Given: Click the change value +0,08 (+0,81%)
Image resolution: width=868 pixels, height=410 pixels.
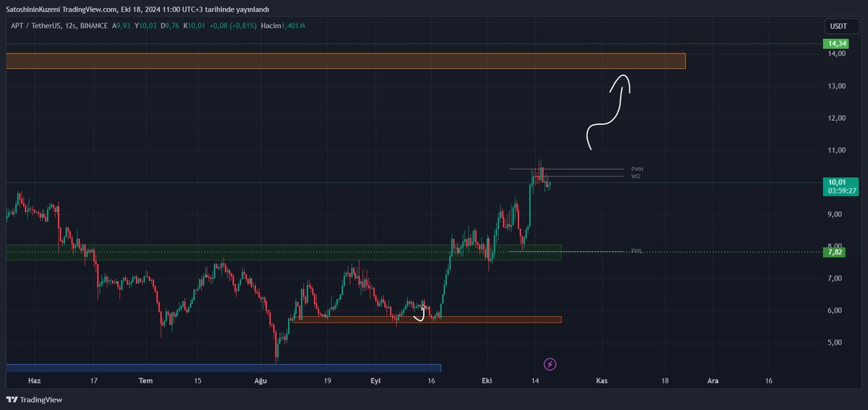Looking at the screenshot, I should [x=232, y=26].
